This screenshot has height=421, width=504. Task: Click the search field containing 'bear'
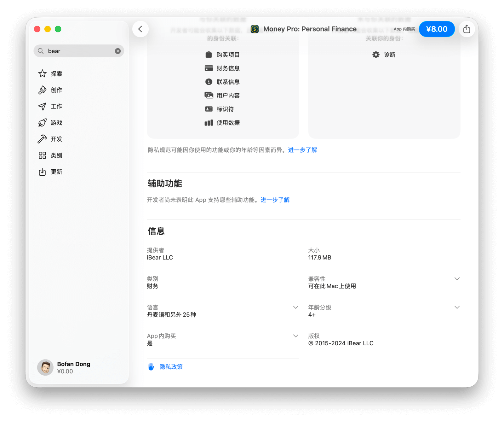(79, 51)
